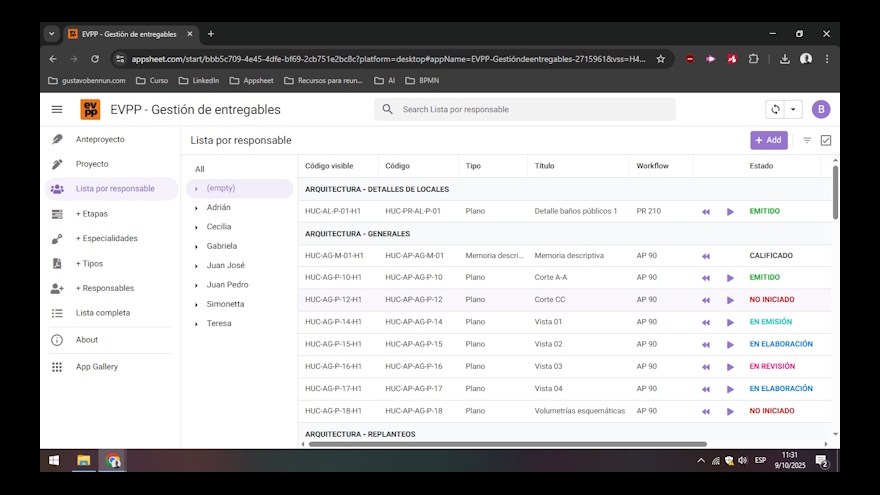This screenshot has height=495, width=880.
Task: Click the sync refresh icon
Action: point(774,110)
